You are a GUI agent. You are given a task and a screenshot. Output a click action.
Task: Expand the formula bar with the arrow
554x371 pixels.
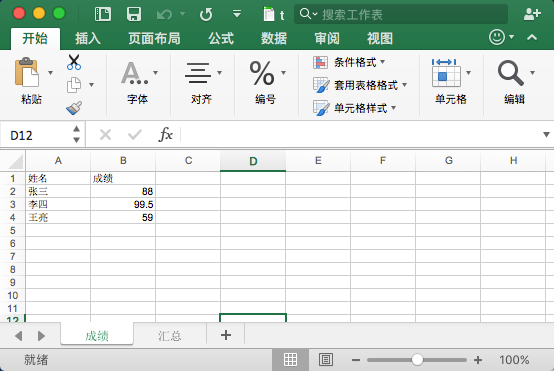tap(546, 135)
